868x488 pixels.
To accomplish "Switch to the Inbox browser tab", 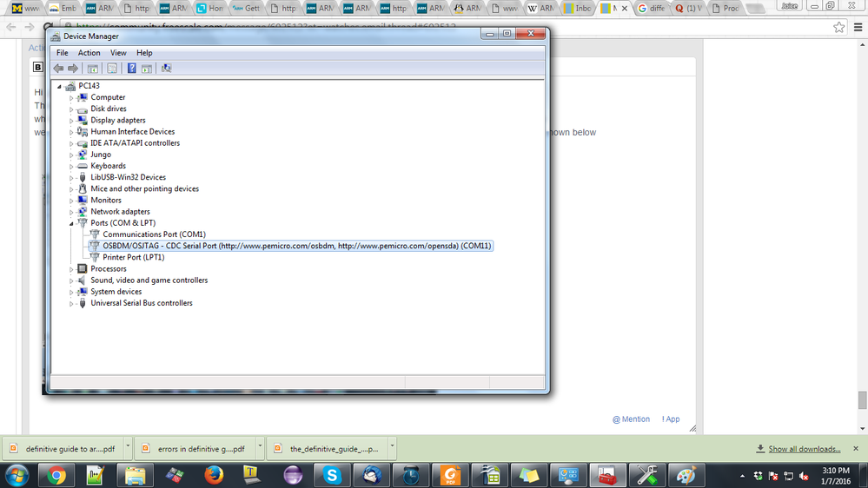I will [578, 9].
